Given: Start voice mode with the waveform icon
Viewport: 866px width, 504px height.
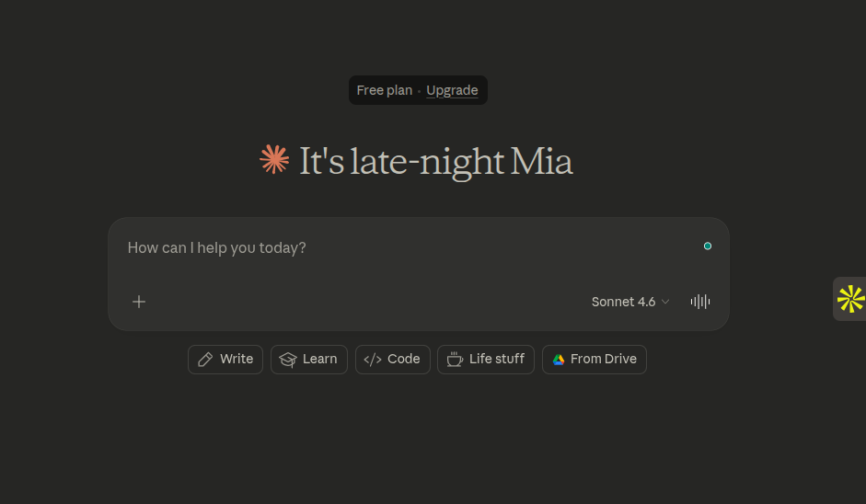Looking at the screenshot, I should (x=700, y=302).
